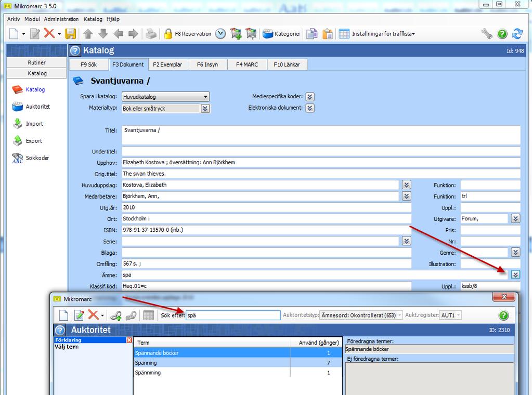532x395 pixels.
Task: Click the paste clipboard icon in toolbar
Action: click(328, 34)
